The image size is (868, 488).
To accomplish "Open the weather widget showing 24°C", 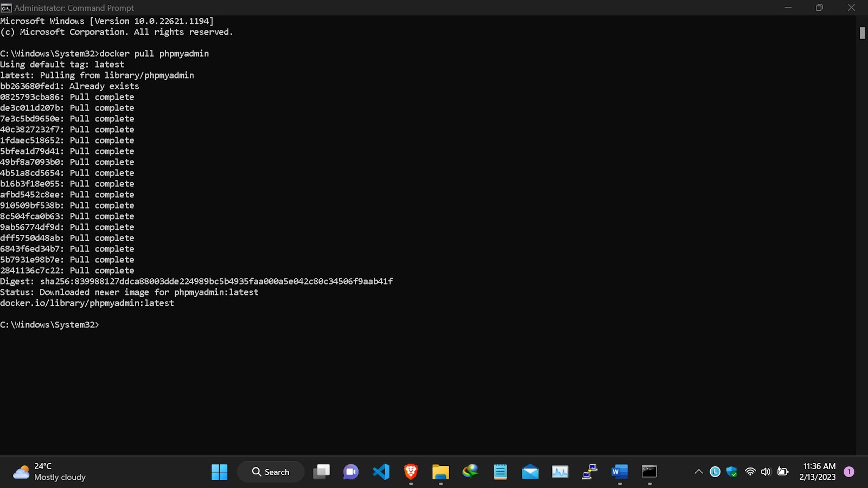I will tap(50, 472).
